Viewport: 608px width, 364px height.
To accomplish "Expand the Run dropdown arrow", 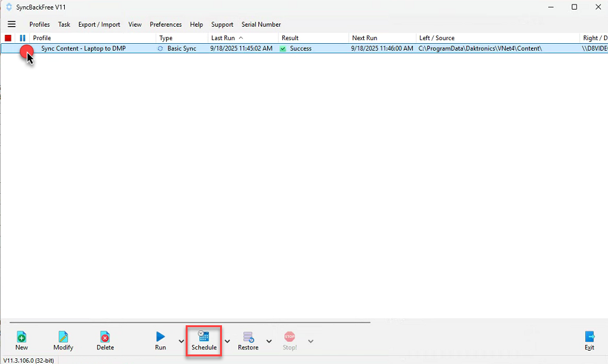I will click(x=181, y=341).
